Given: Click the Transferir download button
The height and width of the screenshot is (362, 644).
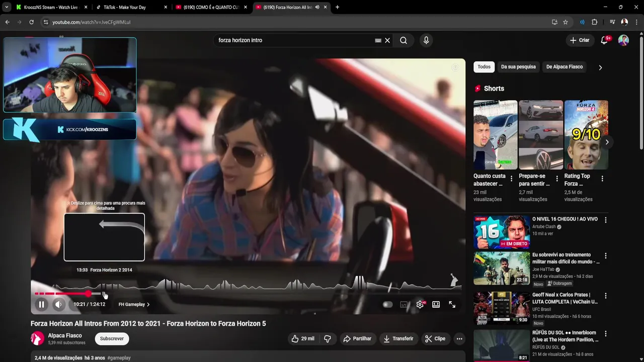Looking at the screenshot, I should pyautogui.click(x=398, y=339).
